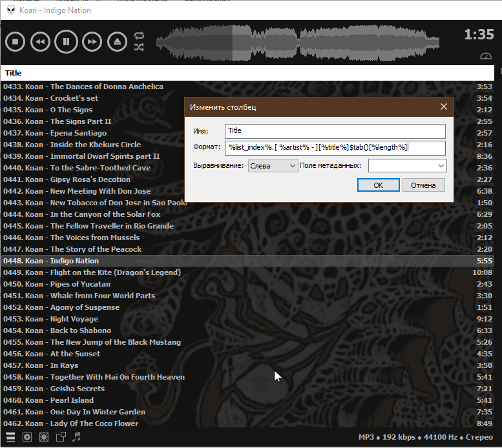This screenshot has height=448, width=502.
Task: Select track 0433 The Dances of Donna Anchelica
Action: [x=247, y=87]
